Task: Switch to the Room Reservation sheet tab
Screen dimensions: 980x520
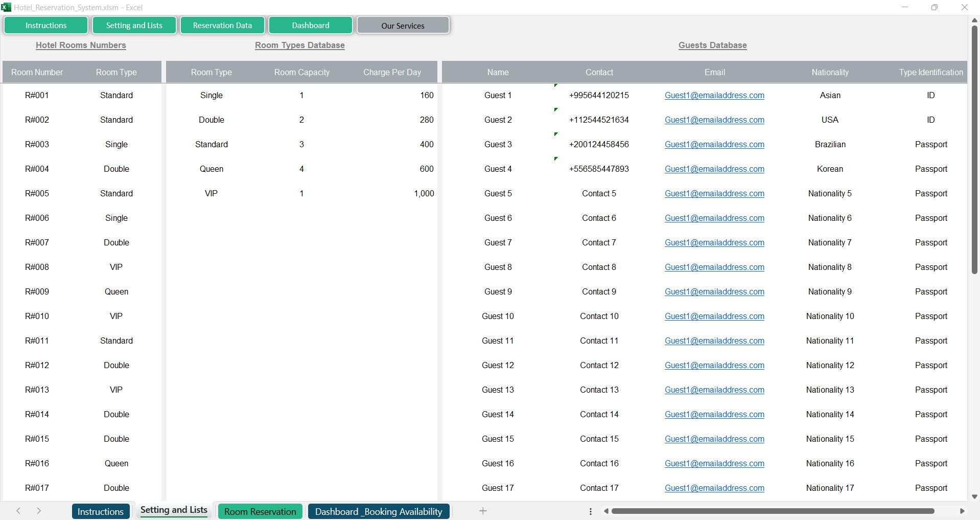Action: tap(260, 511)
